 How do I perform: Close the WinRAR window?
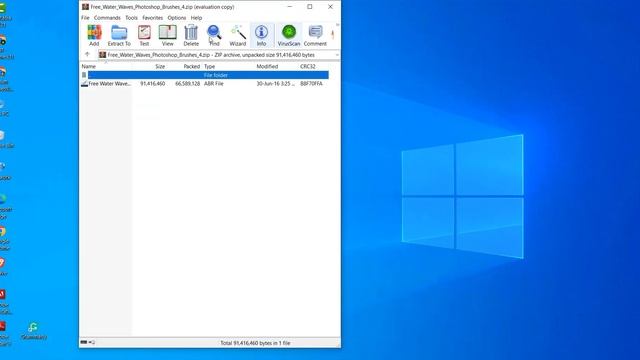coord(330,7)
